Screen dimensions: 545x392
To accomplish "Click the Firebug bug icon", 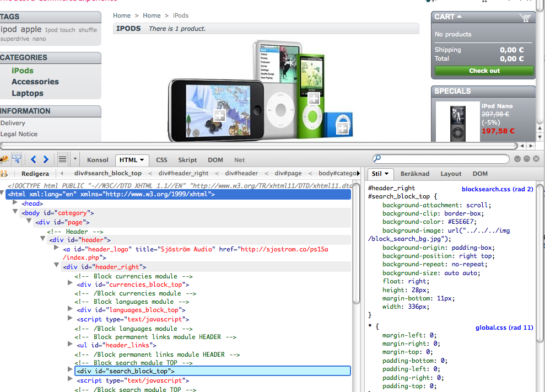I will point(4,159).
